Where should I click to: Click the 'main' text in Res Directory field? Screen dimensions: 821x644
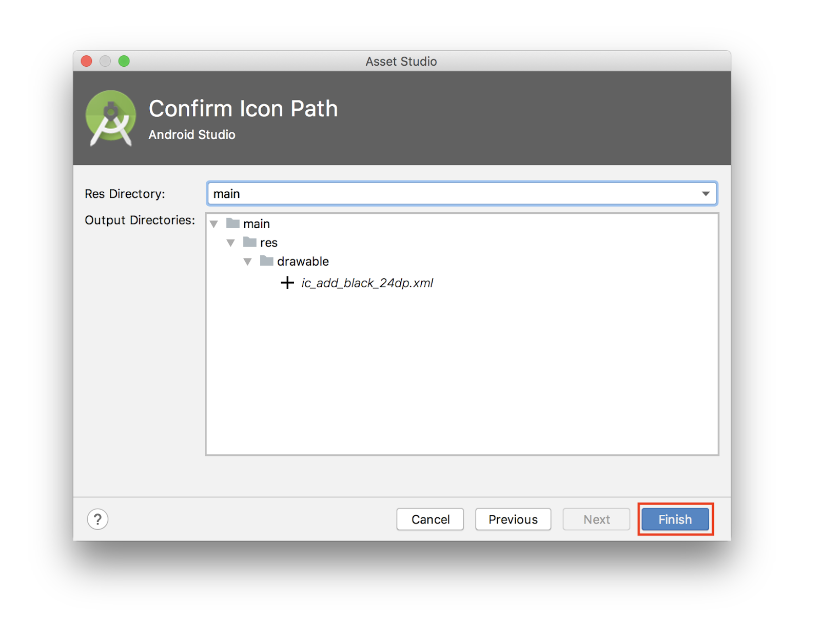tap(227, 194)
